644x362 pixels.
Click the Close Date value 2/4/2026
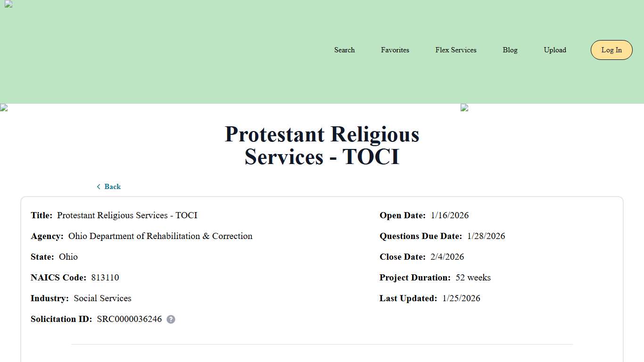pos(446,257)
